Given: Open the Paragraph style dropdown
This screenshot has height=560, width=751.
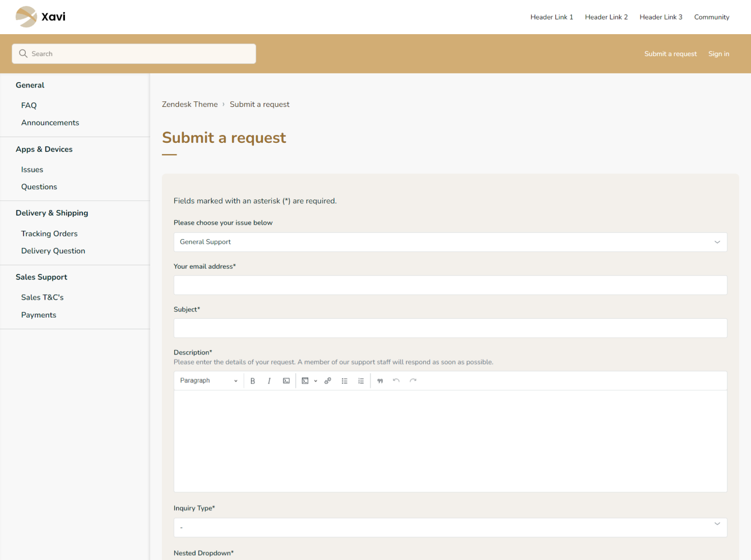Looking at the screenshot, I should coord(208,381).
